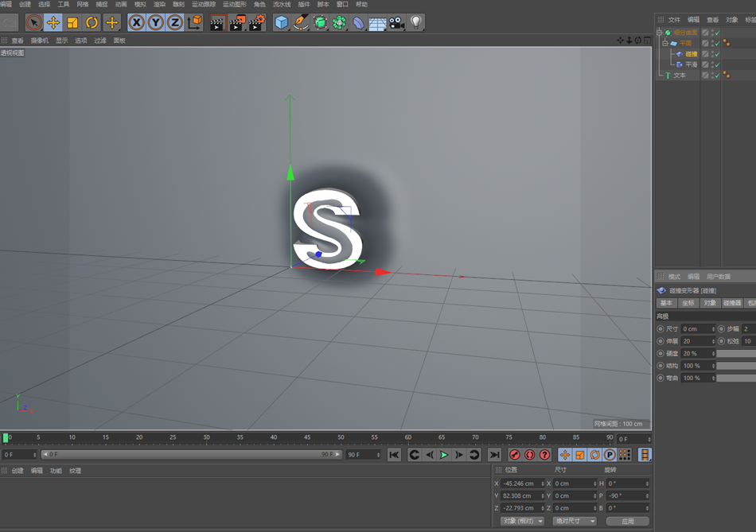The image size is (756, 532).
Task: Adjust the 弯曲 100% slider bar
Action: [x=736, y=379]
